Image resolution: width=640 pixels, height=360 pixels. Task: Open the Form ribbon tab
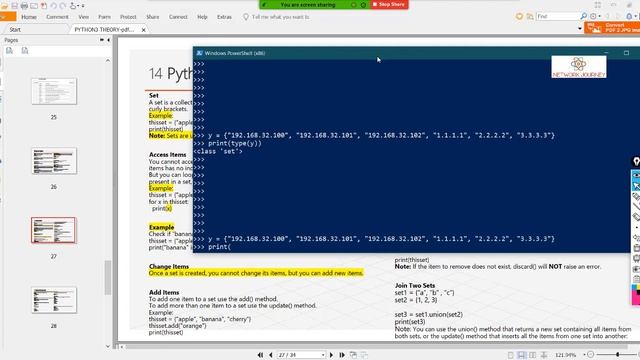[104, 17]
